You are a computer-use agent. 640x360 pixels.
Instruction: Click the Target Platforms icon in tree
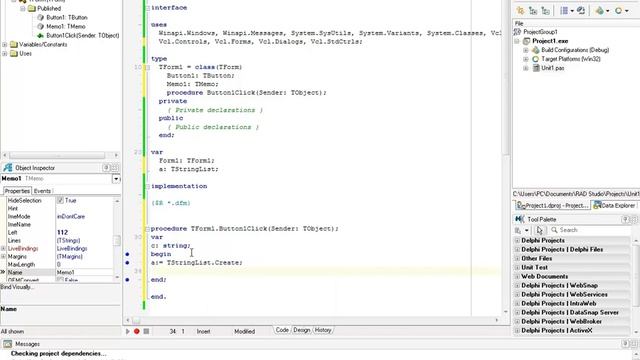[536, 59]
